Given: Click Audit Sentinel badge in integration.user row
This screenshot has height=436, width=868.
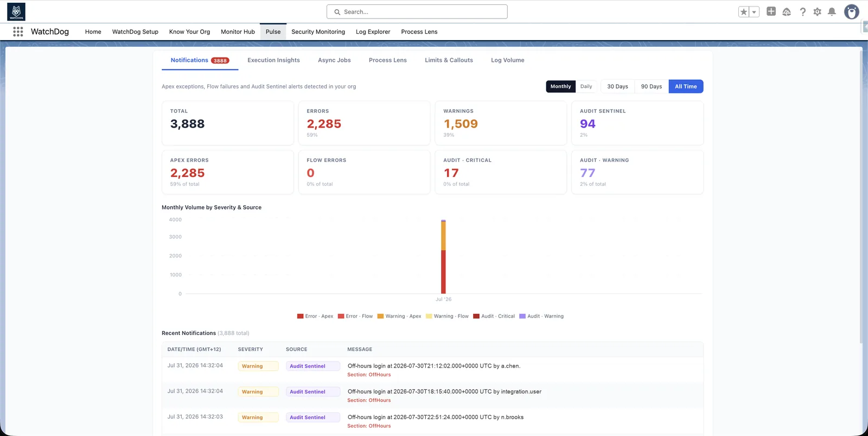Looking at the screenshot, I should click(313, 391).
